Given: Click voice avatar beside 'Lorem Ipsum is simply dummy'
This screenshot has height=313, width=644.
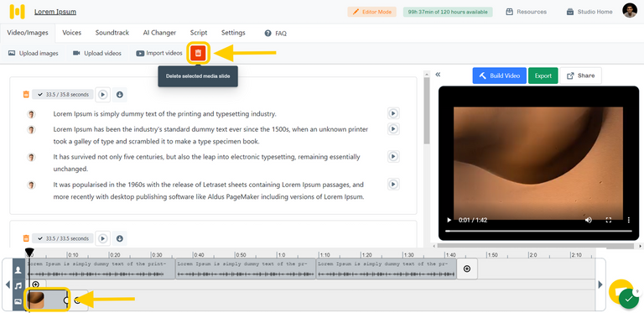Looking at the screenshot, I should pos(31,114).
